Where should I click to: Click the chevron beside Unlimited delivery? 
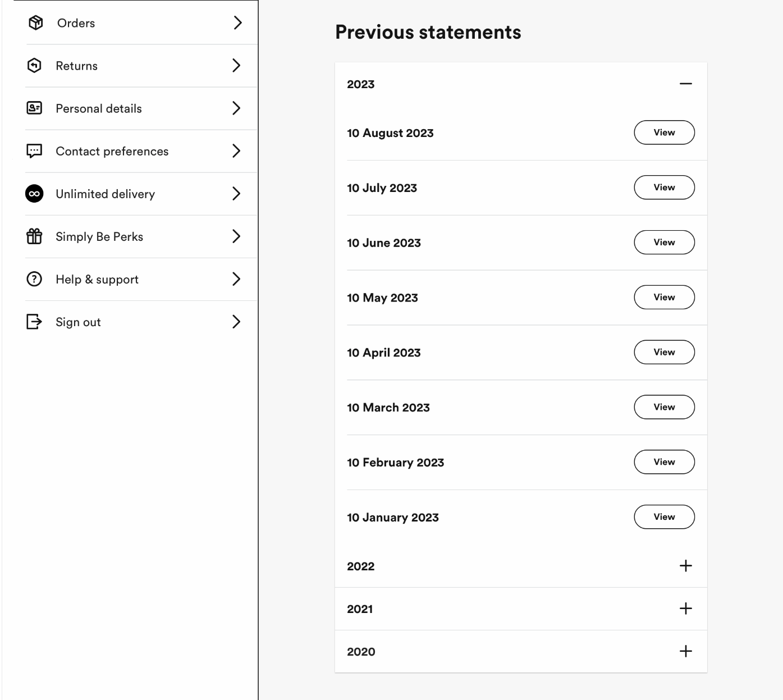click(x=236, y=194)
